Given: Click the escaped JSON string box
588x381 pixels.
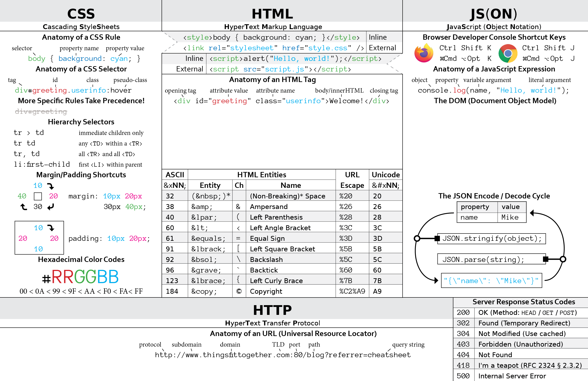Looking at the screenshot, I should (x=492, y=280).
